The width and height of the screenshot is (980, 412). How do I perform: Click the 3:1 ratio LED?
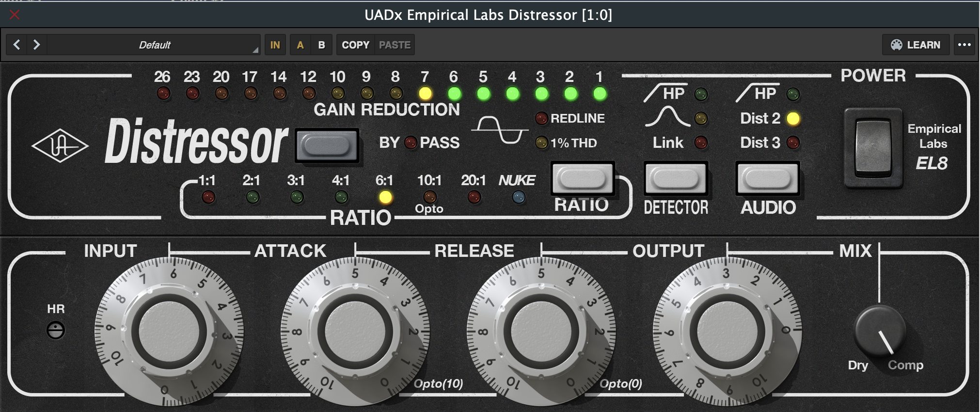(x=297, y=197)
